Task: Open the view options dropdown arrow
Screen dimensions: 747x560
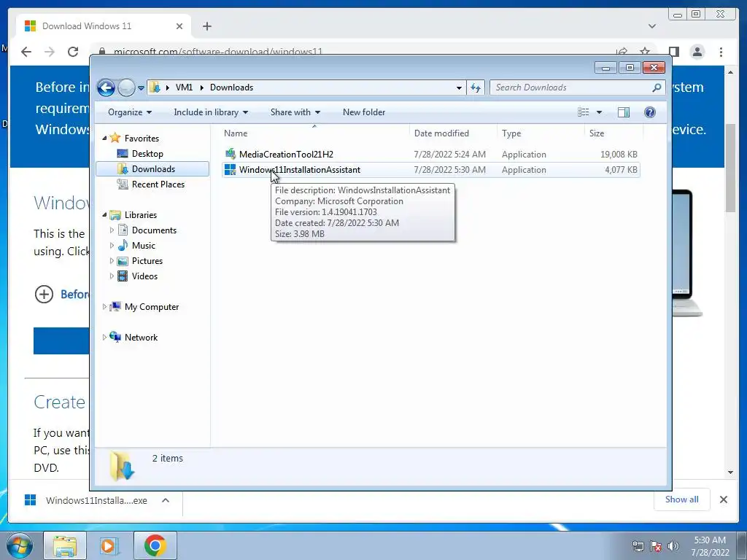Action: pos(600,112)
